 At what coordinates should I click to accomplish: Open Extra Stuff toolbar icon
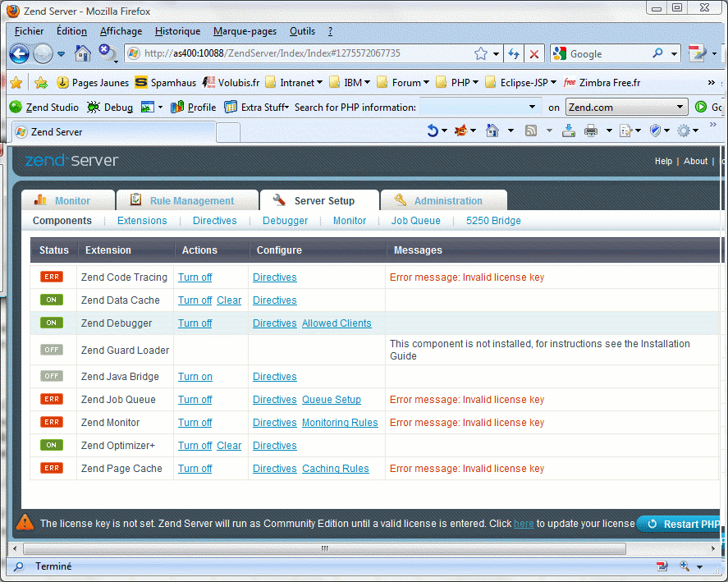pos(231,108)
